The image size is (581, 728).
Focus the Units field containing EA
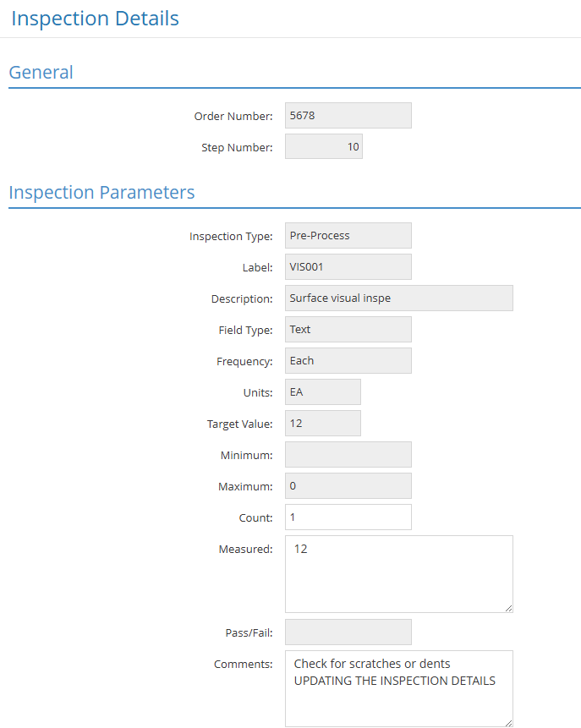click(322, 392)
